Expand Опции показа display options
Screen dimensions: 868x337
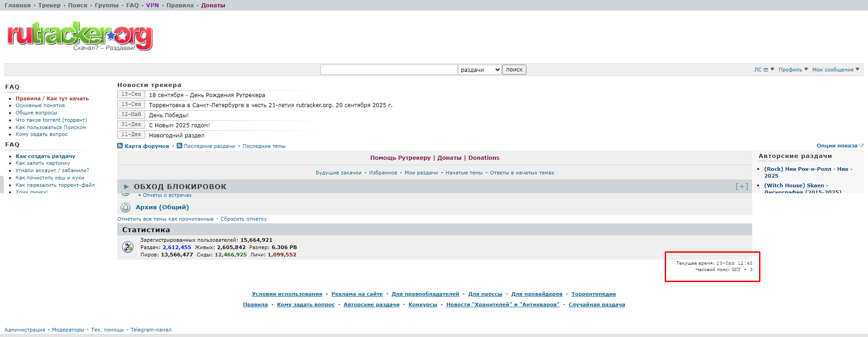point(840,146)
